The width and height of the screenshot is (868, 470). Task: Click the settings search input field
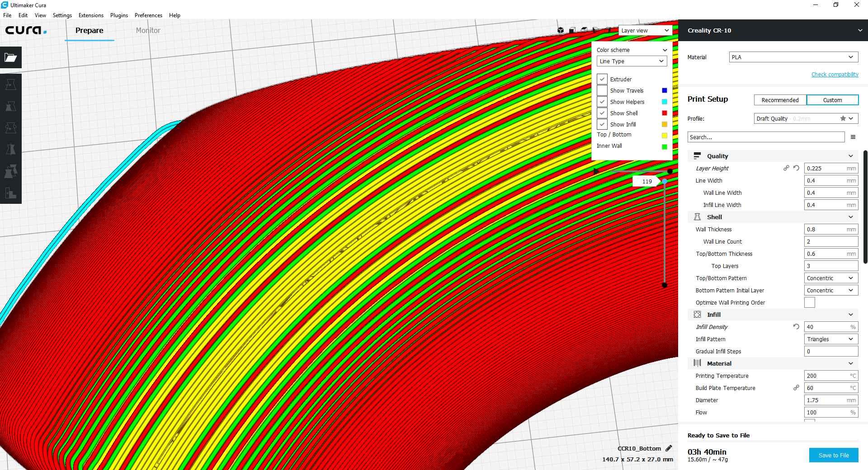pos(766,137)
